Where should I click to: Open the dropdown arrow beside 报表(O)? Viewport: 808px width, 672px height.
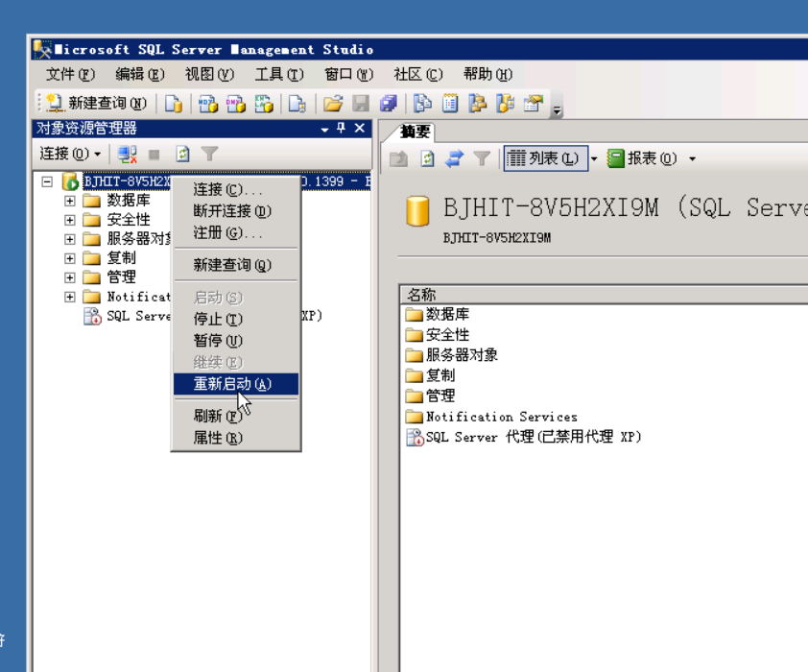[692, 158]
